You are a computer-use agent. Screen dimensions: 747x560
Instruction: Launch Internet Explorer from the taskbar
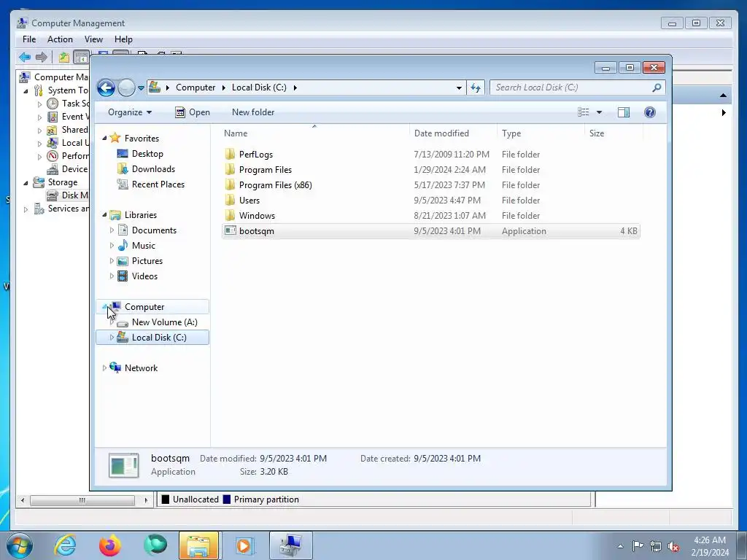(65, 545)
